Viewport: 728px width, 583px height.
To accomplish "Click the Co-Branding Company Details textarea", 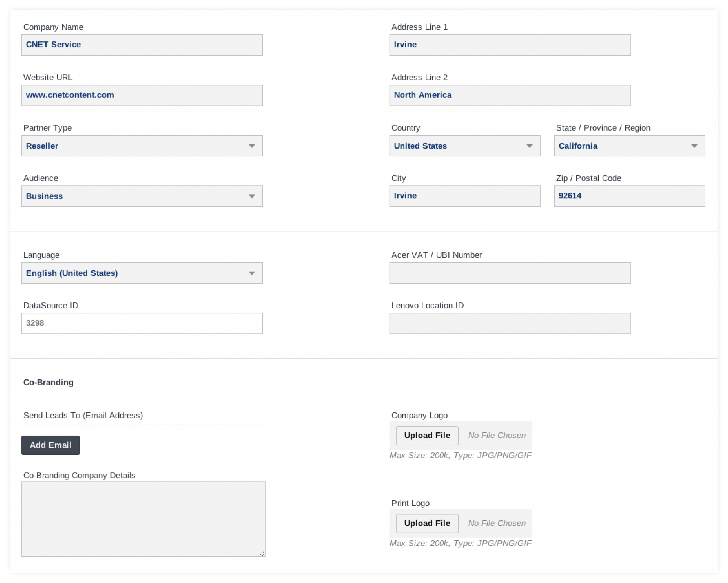I will point(143,519).
